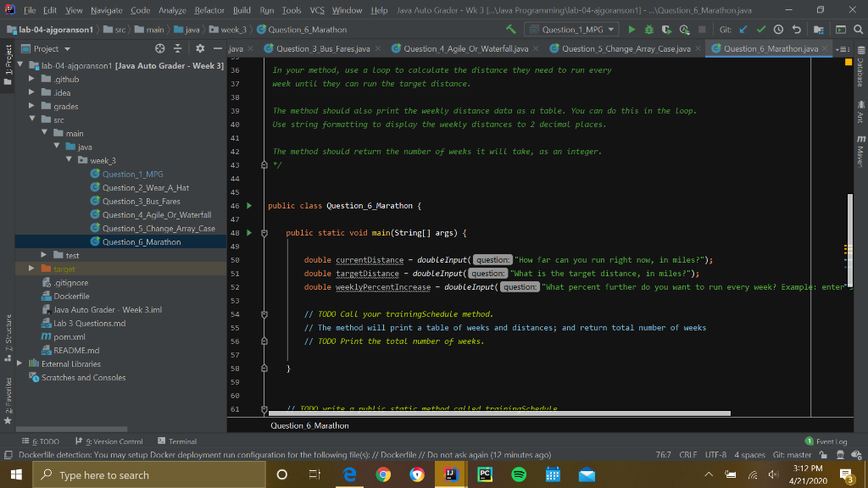
Task: Select Question_2_Wear_A_Hat in project tree
Action: pos(145,188)
